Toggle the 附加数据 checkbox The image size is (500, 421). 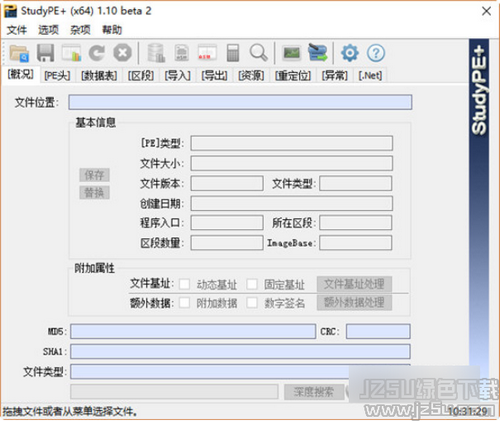pos(184,303)
